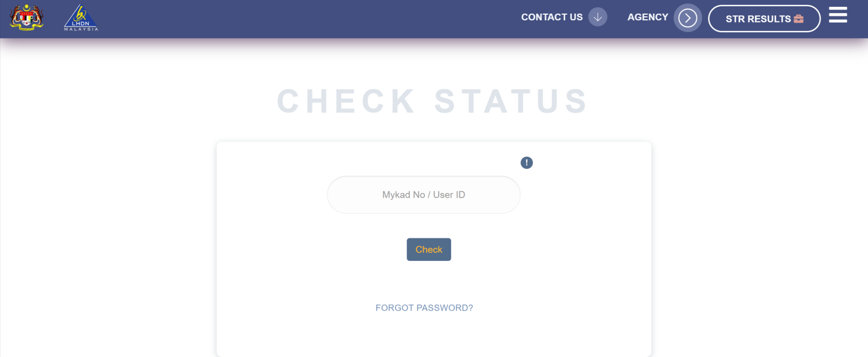This screenshot has height=357, width=868.
Task: Click the briefcase icon in STR Results
Action: (x=798, y=19)
